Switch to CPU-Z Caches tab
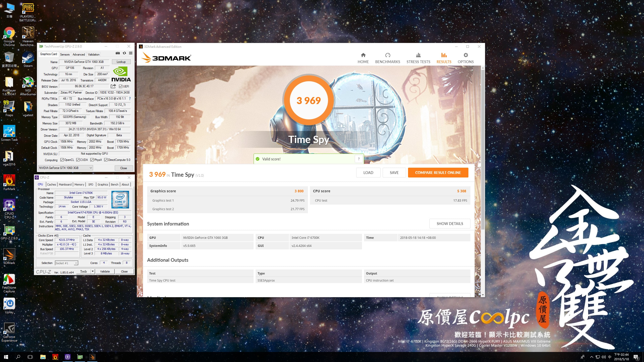This screenshot has width=644, height=362. [52, 185]
